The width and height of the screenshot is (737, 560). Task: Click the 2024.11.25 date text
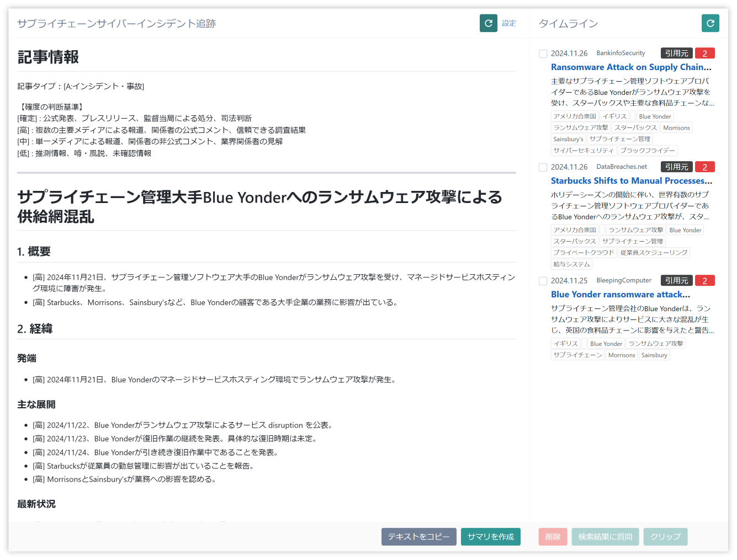569,281
